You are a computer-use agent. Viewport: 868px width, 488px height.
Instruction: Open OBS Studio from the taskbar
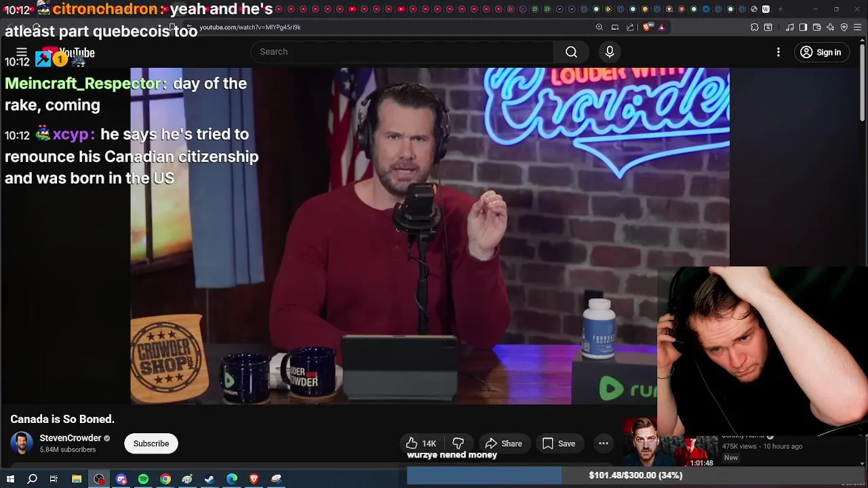[99, 479]
